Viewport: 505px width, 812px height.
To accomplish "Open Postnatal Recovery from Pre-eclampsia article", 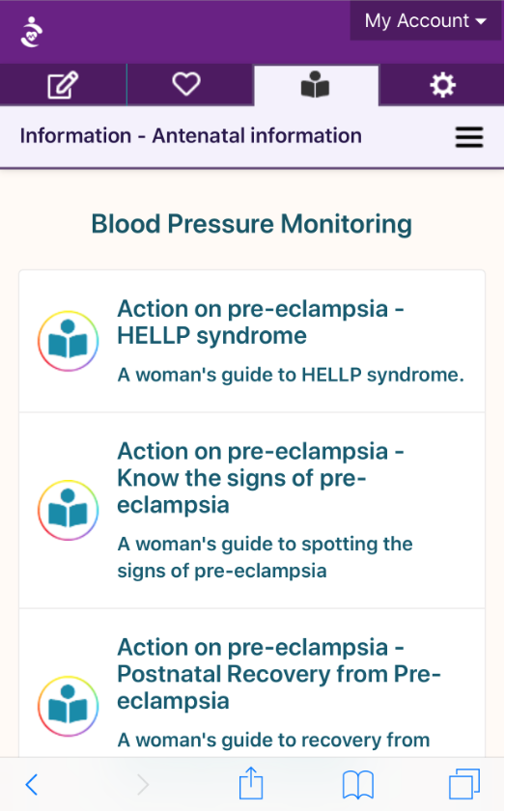I will (x=279, y=674).
